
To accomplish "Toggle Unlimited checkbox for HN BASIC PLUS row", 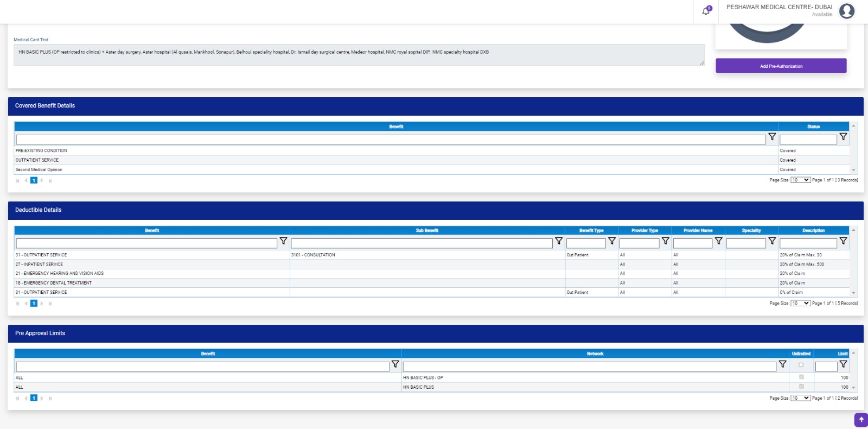I will pos(801,387).
